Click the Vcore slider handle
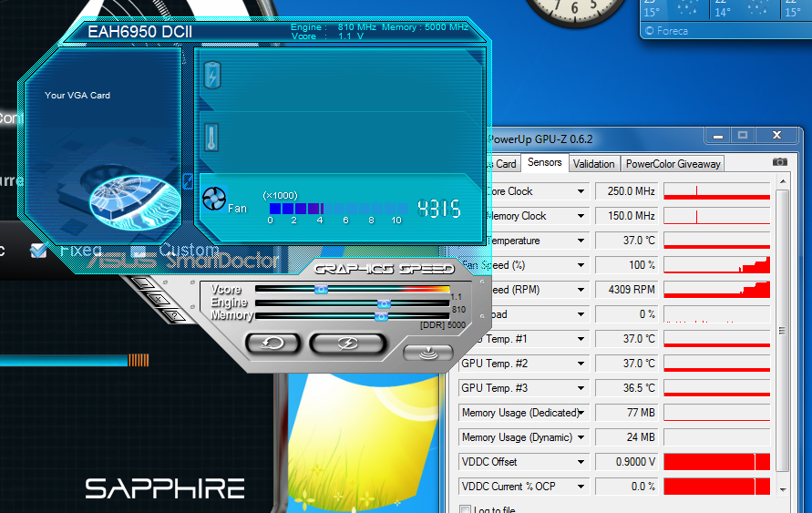 pyautogui.click(x=321, y=290)
